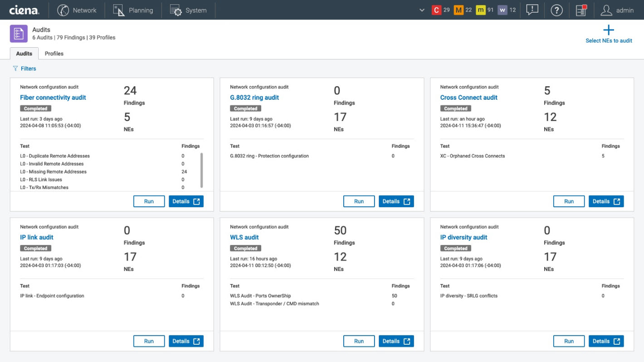Click the warning alarms W badge

pos(502,10)
